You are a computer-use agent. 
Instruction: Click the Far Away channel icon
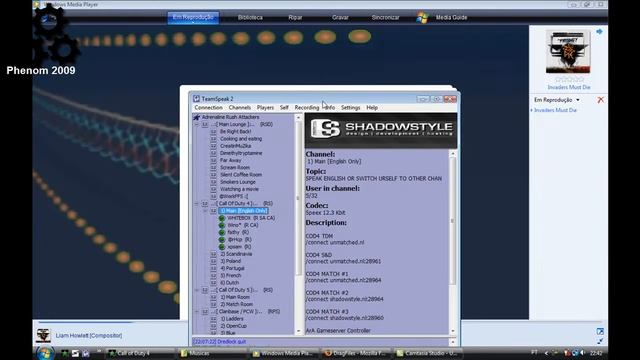[x=213, y=160]
